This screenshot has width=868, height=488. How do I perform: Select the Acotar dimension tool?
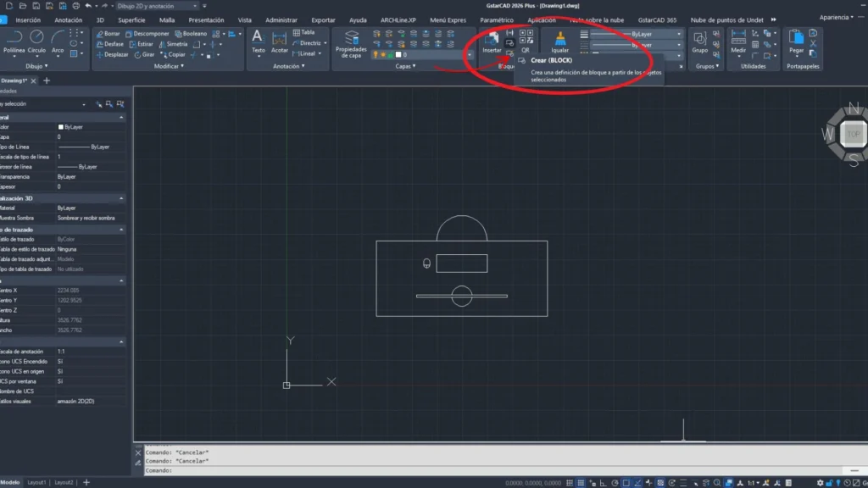280,42
